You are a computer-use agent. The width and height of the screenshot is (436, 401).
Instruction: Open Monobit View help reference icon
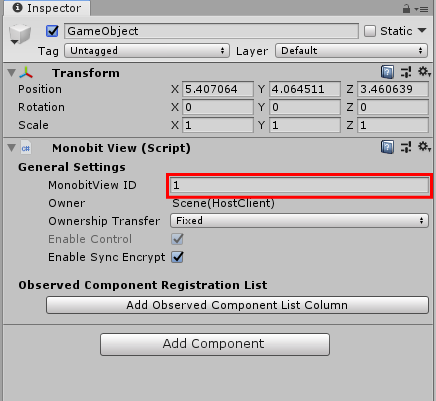click(387, 147)
